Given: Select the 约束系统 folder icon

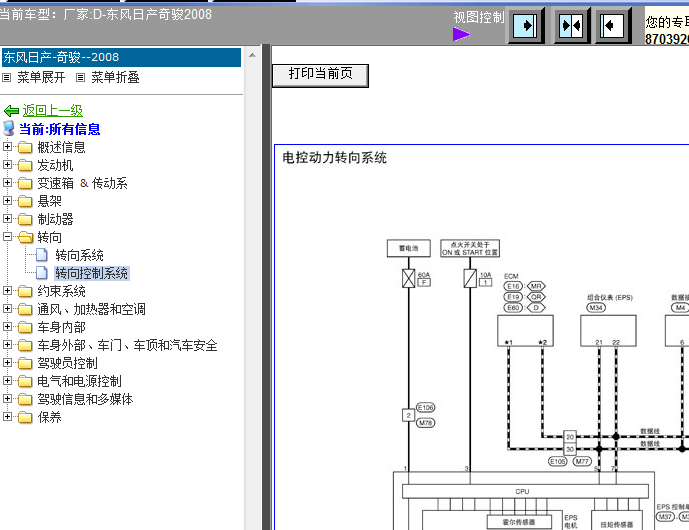Looking at the screenshot, I should pyautogui.click(x=25, y=291).
